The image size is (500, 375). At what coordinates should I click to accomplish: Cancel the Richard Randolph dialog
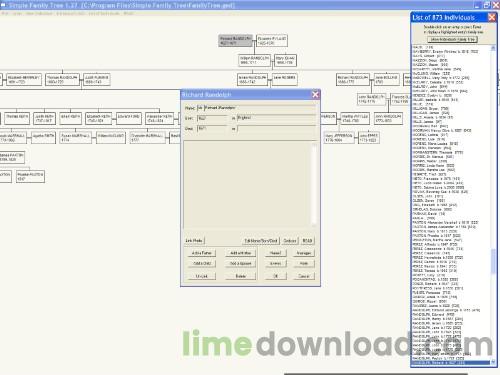click(304, 276)
